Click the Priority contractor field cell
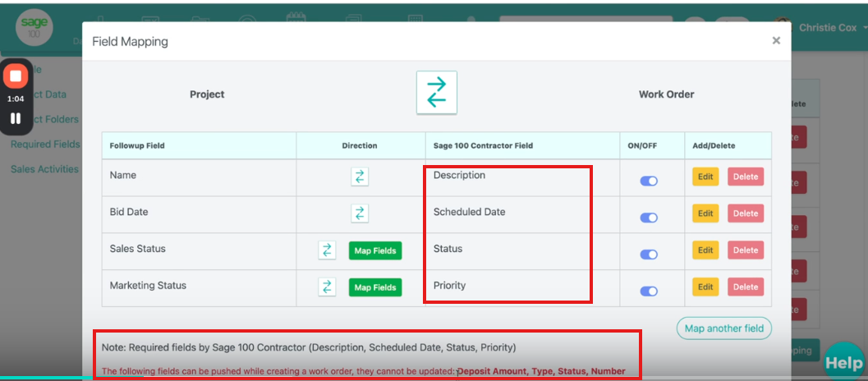This screenshot has width=868, height=381. [x=522, y=288]
